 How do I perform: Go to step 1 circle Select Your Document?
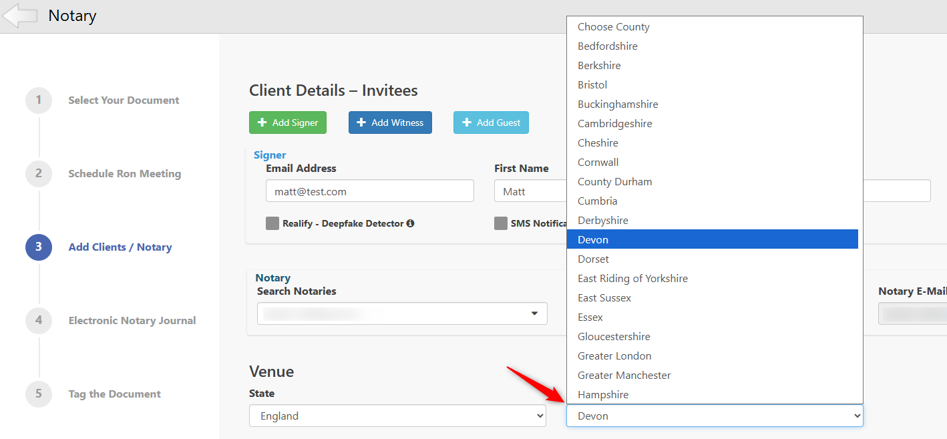tap(39, 100)
